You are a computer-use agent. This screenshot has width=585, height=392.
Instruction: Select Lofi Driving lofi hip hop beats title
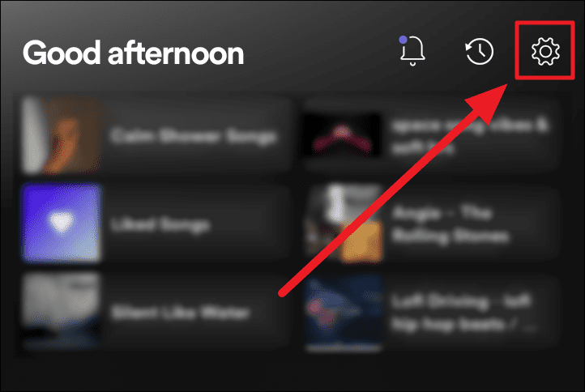tap(463, 313)
